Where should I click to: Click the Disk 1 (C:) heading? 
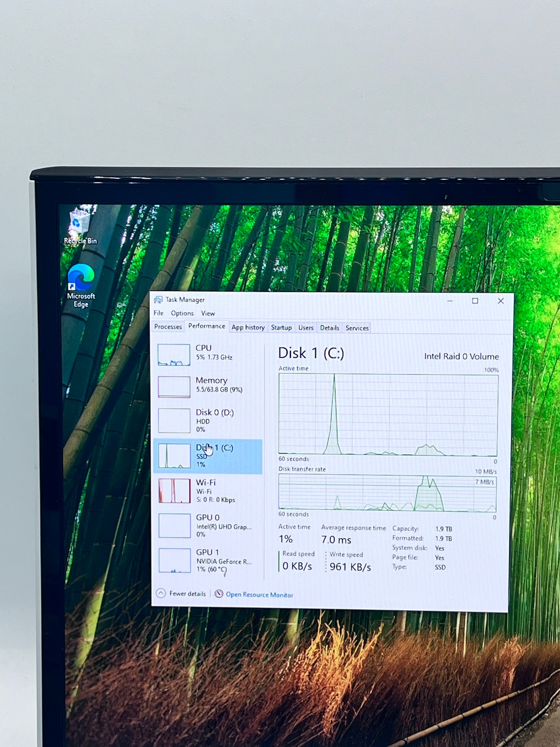point(311,353)
